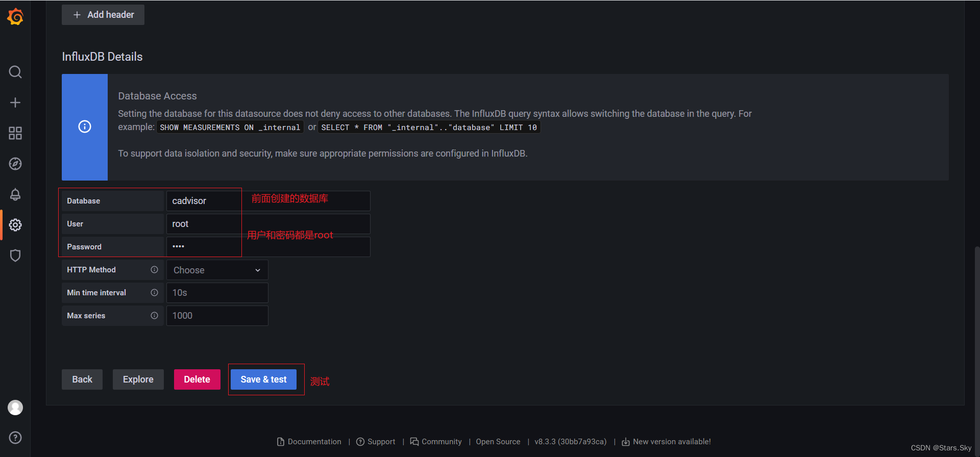
Task: Click the Min time interval label
Action: tap(96, 293)
